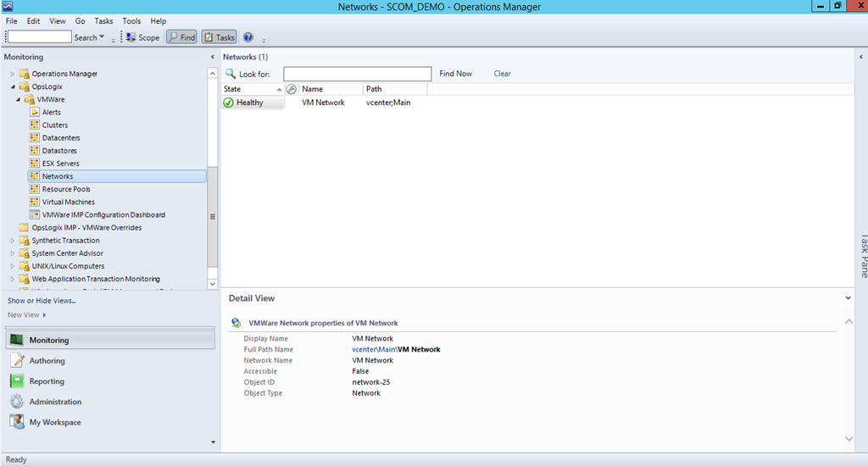868x466 pixels.
Task: Select the VMWare IMP Configuration Dashboard icon
Action: pyautogui.click(x=35, y=215)
